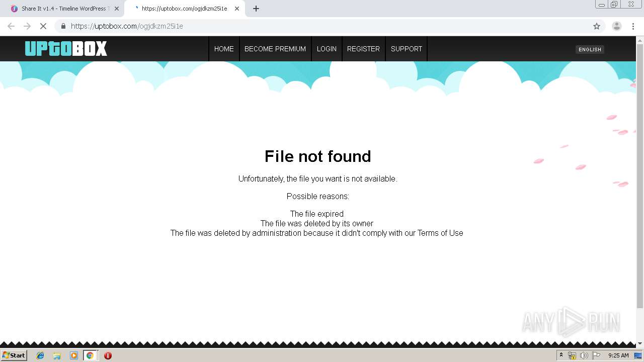Open the Chrome profile avatar
Image resolution: width=644 pixels, height=362 pixels.
(x=617, y=26)
